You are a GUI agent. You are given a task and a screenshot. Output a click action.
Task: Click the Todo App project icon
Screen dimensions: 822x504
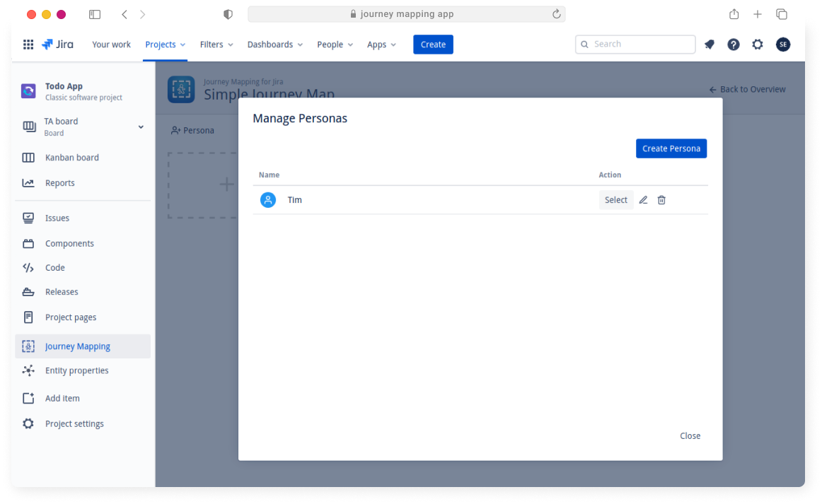tap(28, 91)
